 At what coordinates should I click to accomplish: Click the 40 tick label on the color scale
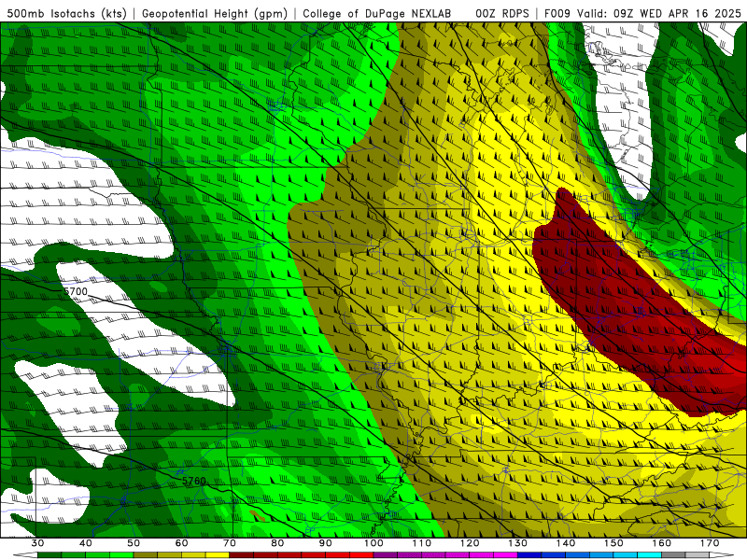(86, 543)
